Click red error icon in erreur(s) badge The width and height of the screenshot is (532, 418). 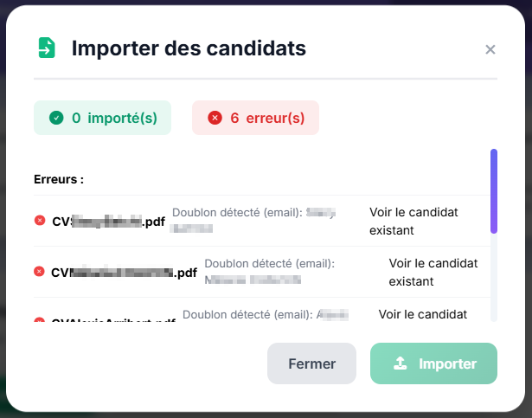(215, 119)
